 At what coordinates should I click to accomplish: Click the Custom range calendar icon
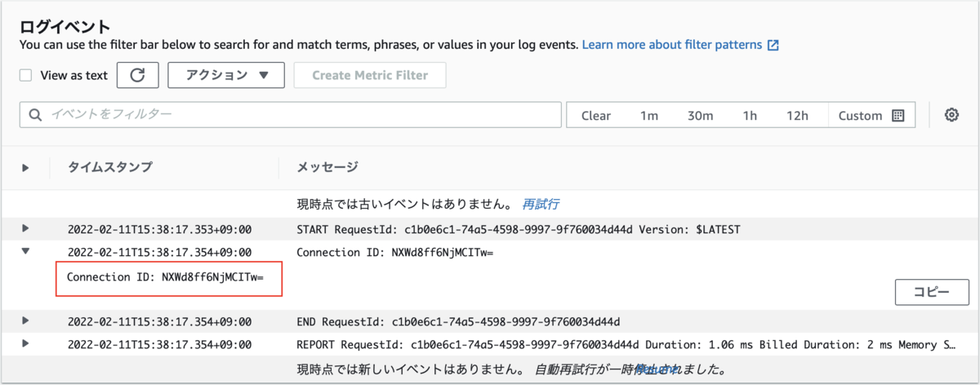click(898, 116)
